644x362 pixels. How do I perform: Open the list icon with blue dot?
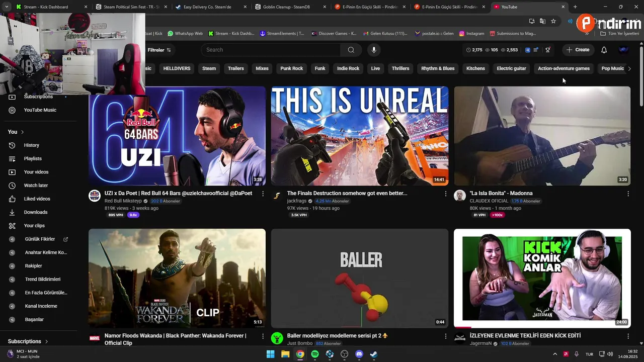(536, 50)
